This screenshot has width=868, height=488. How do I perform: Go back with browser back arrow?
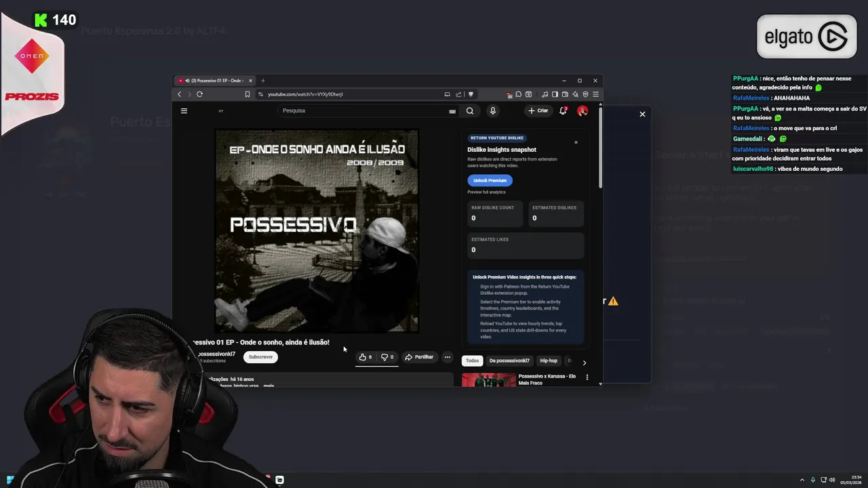(179, 94)
